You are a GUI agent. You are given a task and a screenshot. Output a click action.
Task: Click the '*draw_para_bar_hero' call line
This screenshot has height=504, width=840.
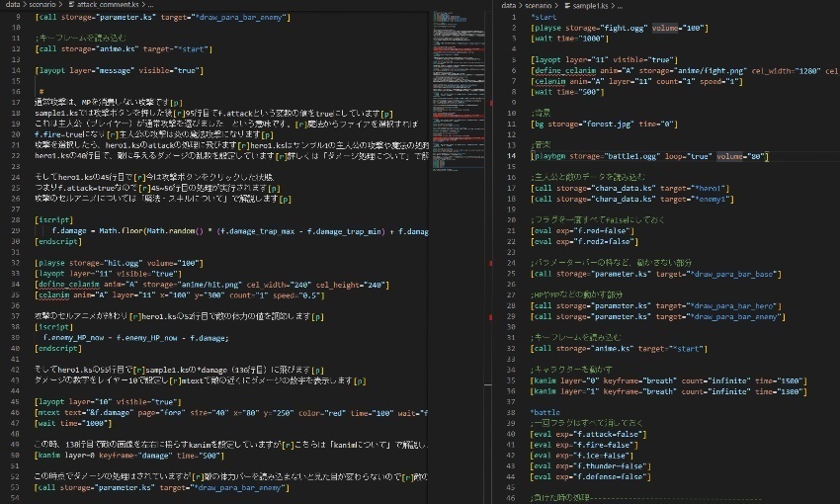point(656,305)
